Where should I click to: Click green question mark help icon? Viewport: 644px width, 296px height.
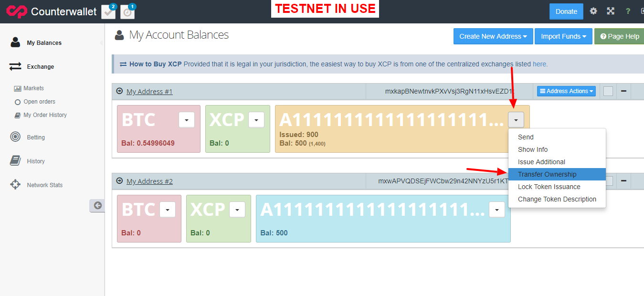click(628, 11)
